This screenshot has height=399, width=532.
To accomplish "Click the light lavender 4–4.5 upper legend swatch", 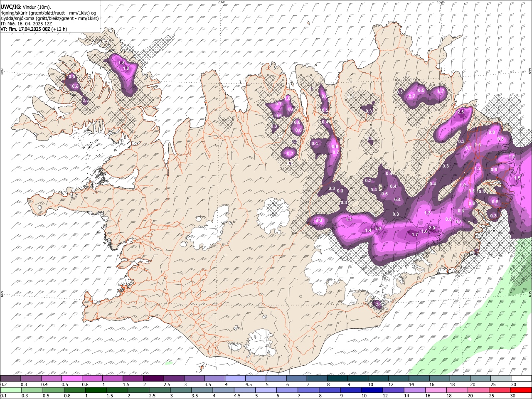I will (x=235, y=378).
